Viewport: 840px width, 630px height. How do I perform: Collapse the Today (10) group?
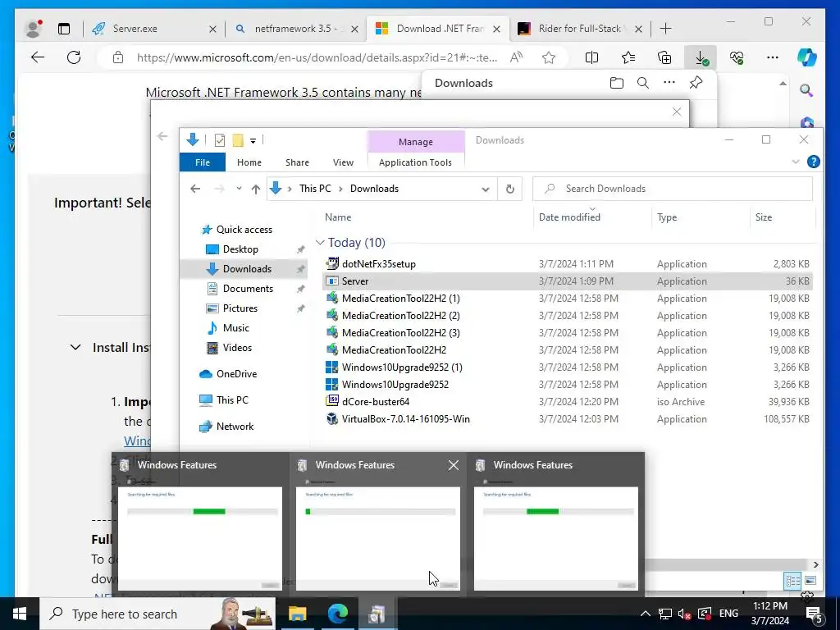[x=320, y=243]
